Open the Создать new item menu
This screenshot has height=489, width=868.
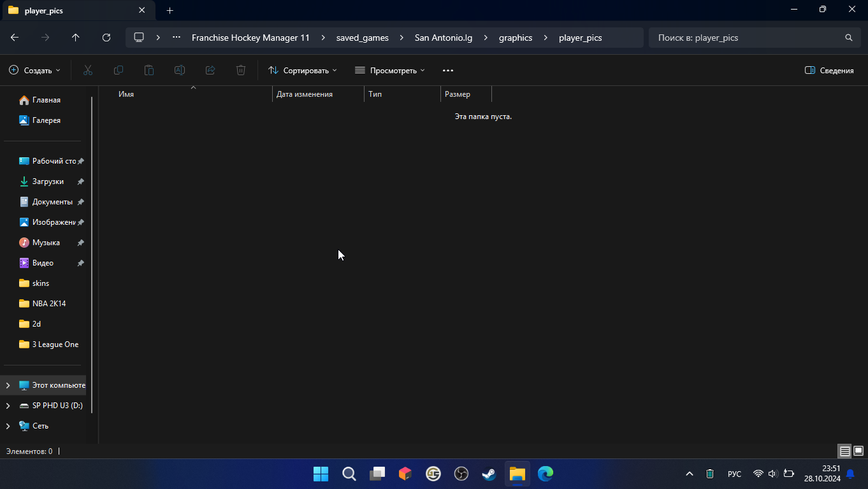pos(35,71)
